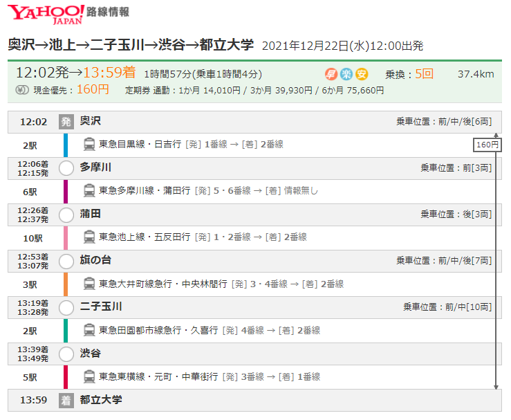511x420 pixels.
Task: Click the Yahoo! Japan logo
Action: tap(46, 15)
